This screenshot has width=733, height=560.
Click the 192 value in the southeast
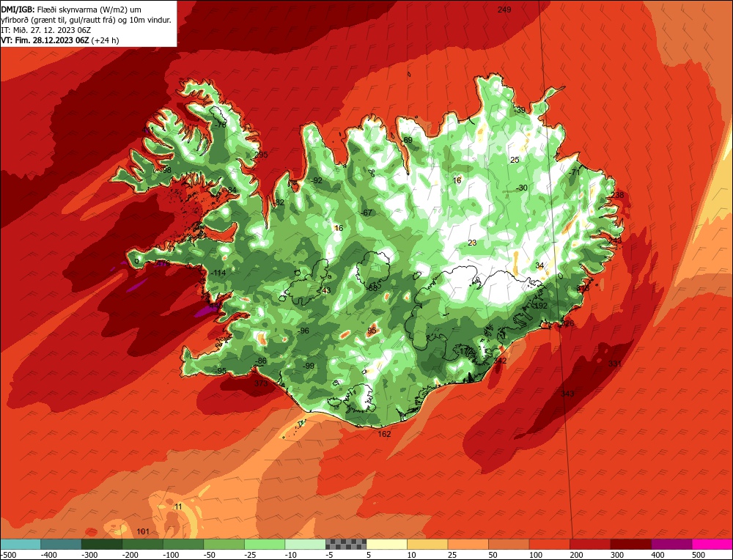coord(541,306)
